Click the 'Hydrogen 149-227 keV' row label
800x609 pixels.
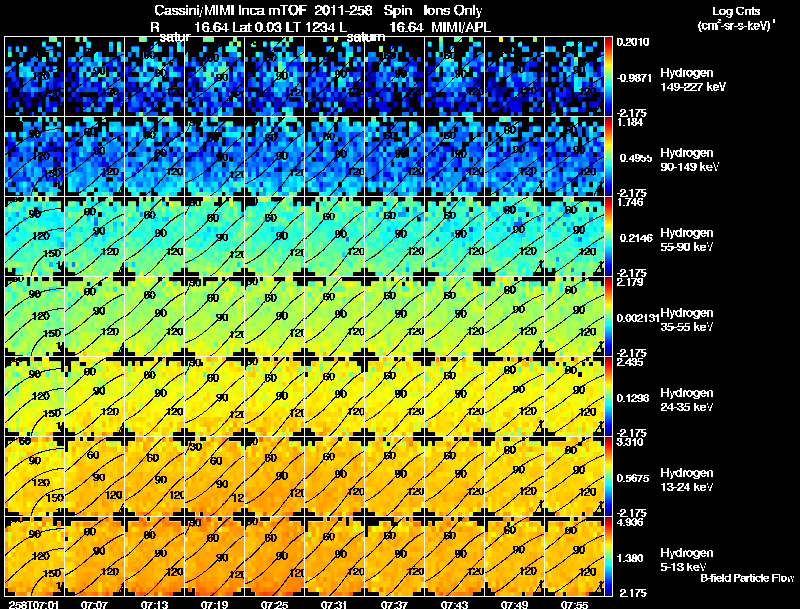(692, 80)
